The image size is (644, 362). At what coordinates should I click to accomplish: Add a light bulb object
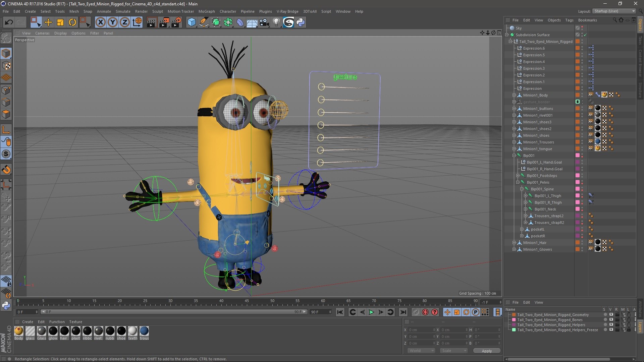(x=276, y=22)
